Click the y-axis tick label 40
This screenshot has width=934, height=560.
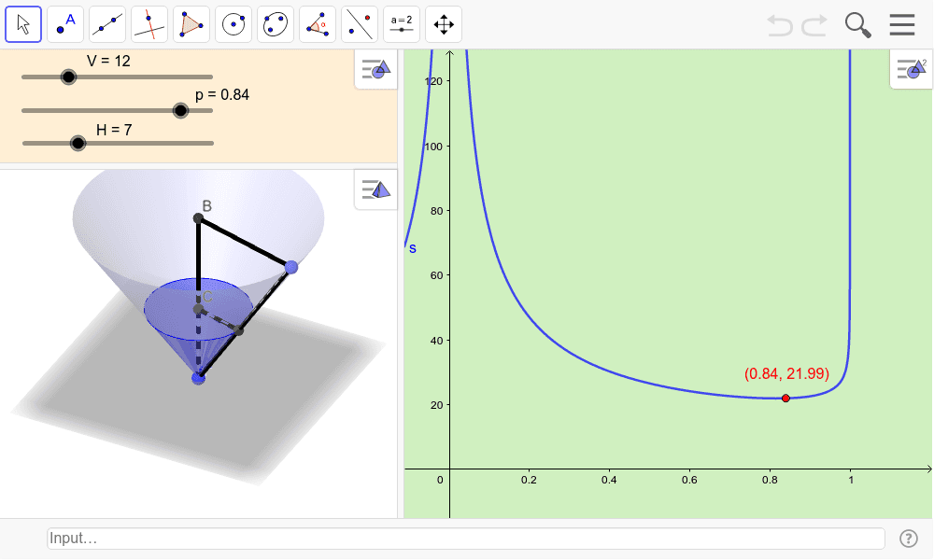(436, 341)
